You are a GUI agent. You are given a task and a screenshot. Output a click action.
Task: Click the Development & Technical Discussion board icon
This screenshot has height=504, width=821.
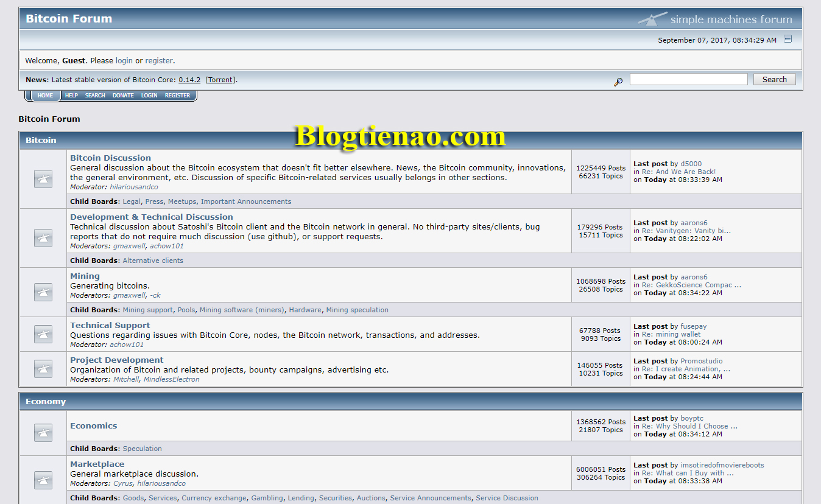click(x=43, y=238)
